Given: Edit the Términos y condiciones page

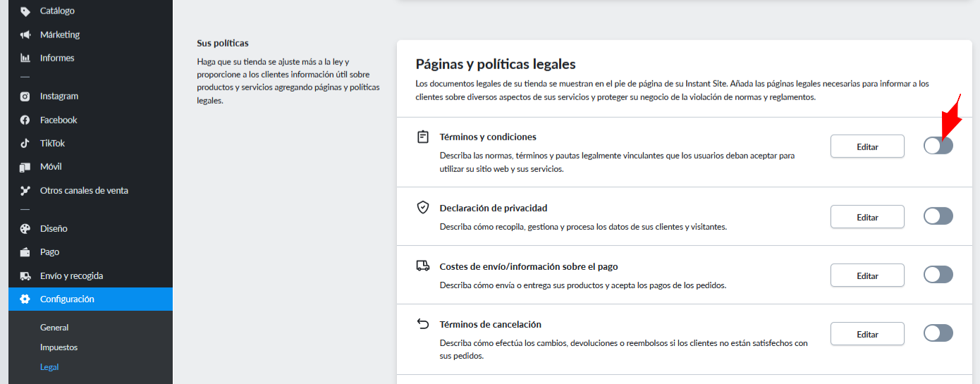Looking at the screenshot, I should click(867, 147).
